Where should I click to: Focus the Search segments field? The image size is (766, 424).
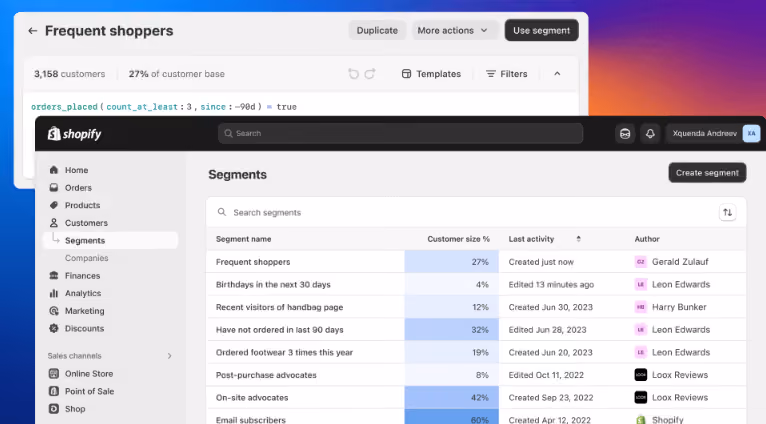point(462,212)
